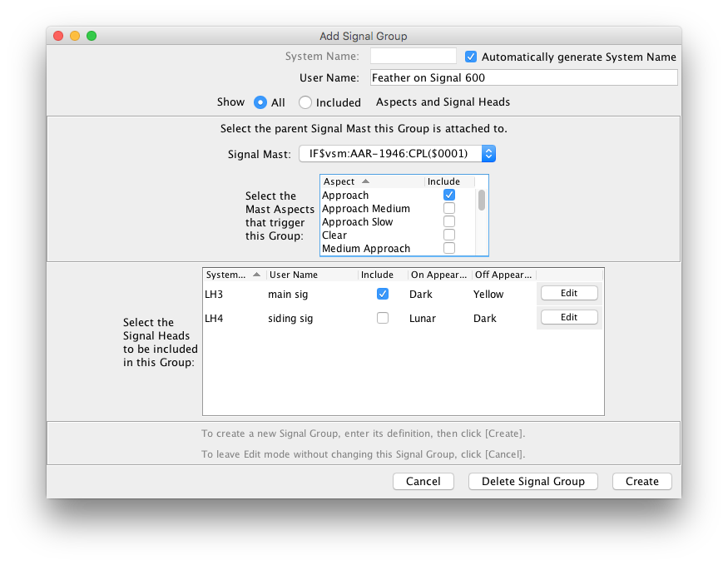Enable Include for Approach Slow aspect
Screen dimensions: 728x565
449,221
